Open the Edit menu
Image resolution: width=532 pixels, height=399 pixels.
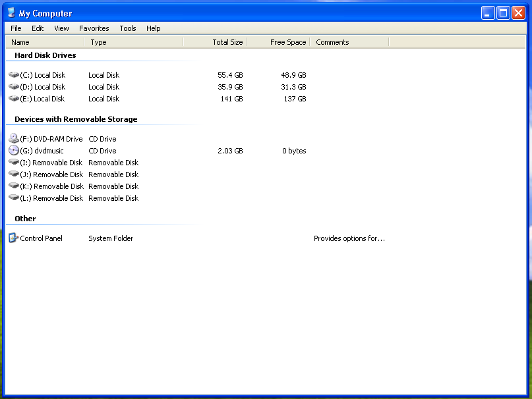pos(38,28)
